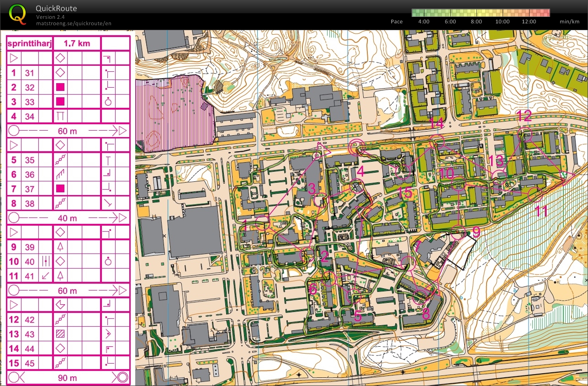Click the QuickRoute Q logo

pyautogui.click(x=17, y=14)
